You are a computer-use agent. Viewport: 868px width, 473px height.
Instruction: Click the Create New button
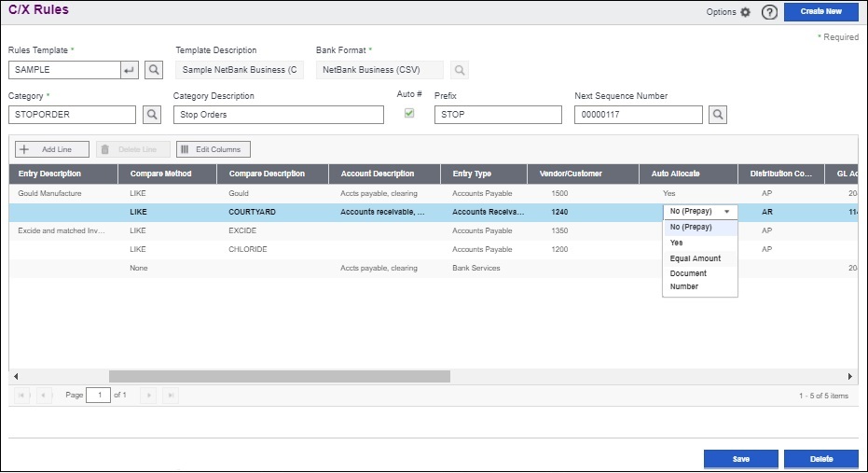(820, 12)
